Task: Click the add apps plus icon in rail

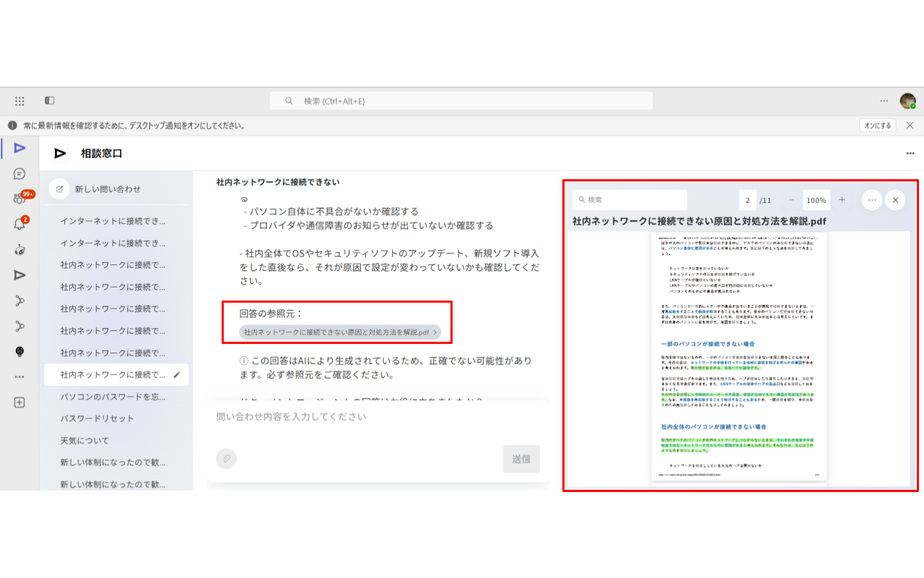Action: click(x=19, y=402)
